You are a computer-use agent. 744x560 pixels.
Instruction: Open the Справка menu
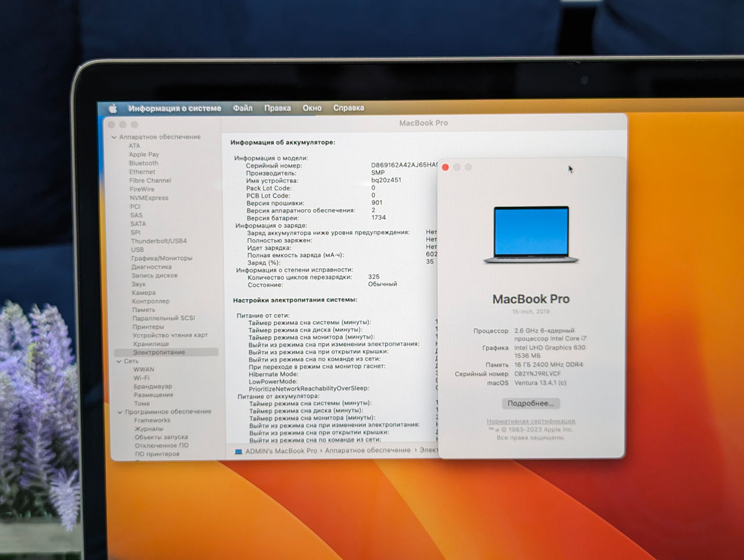click(x=348, y=108)
